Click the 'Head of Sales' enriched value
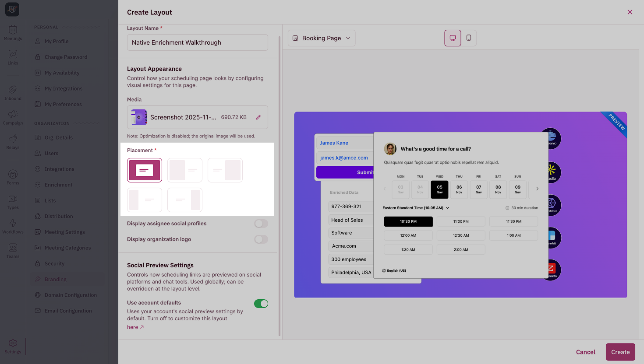This screenshot has height=364, width=644. pos(350,220)
